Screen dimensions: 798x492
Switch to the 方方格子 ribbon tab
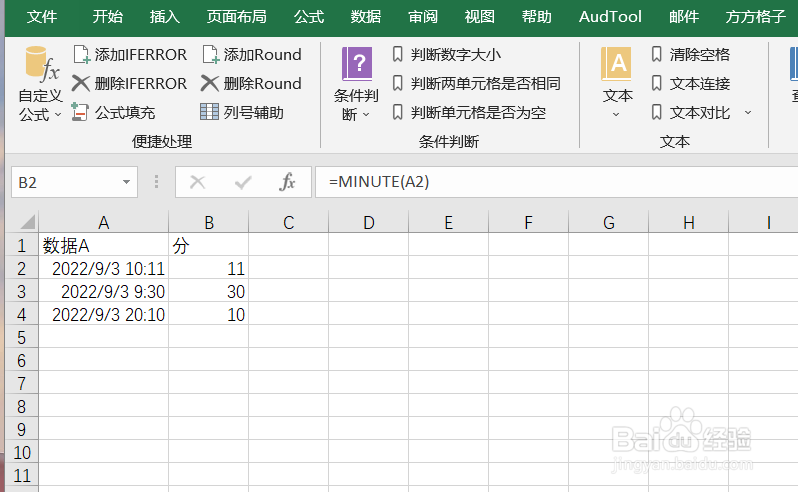pos(756,17)
